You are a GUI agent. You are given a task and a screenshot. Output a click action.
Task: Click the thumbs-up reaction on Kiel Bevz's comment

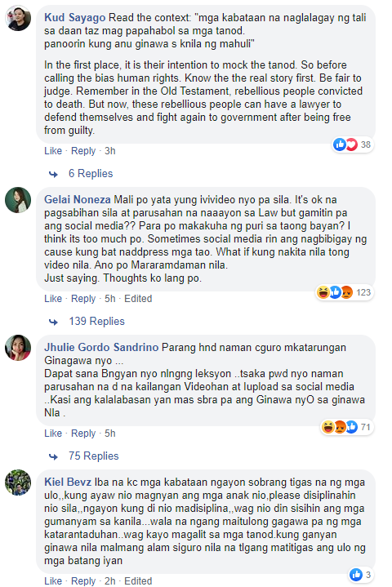(356, 575)
